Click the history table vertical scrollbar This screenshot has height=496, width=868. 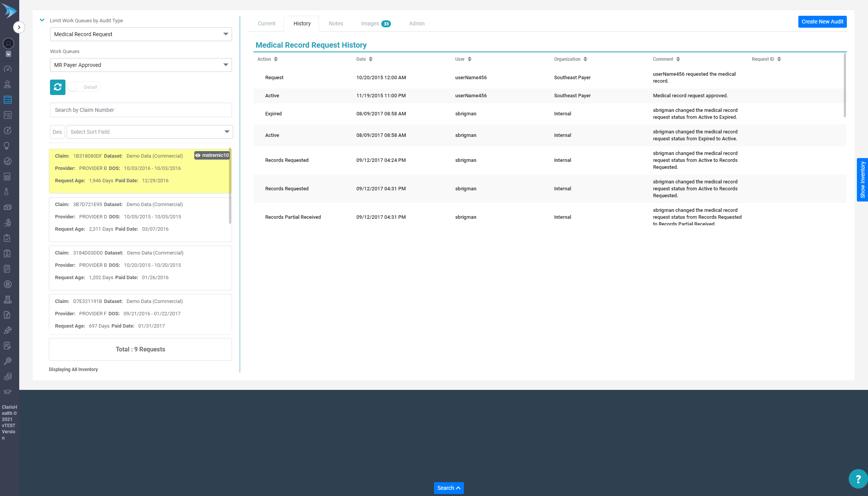pyautogui.click(x=845, y=85)
